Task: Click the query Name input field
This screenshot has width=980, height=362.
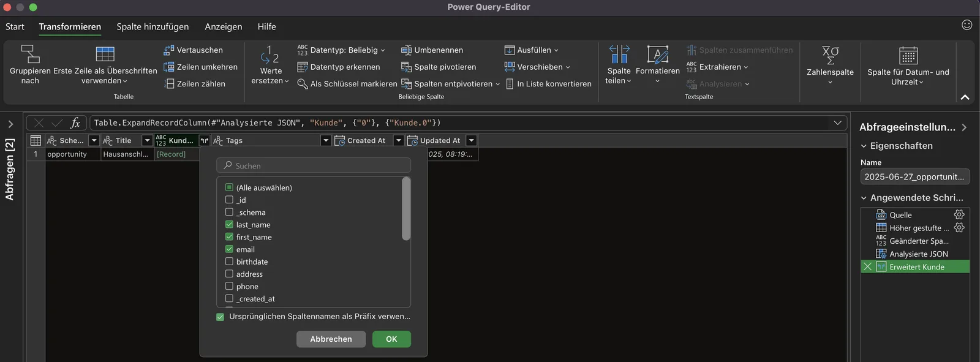Action: pyautogui.click(x=915, y=176)
